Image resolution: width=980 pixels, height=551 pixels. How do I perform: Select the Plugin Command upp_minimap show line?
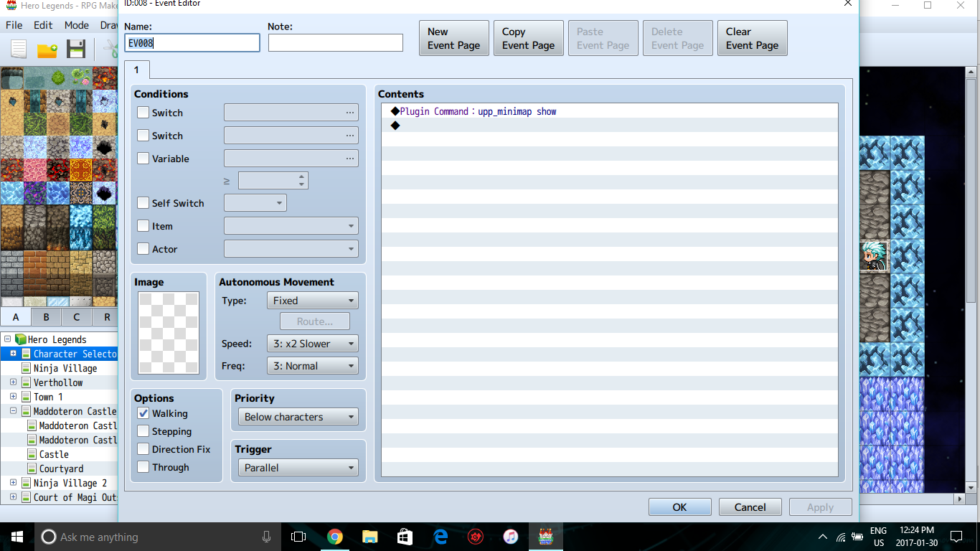pos(610,111)
